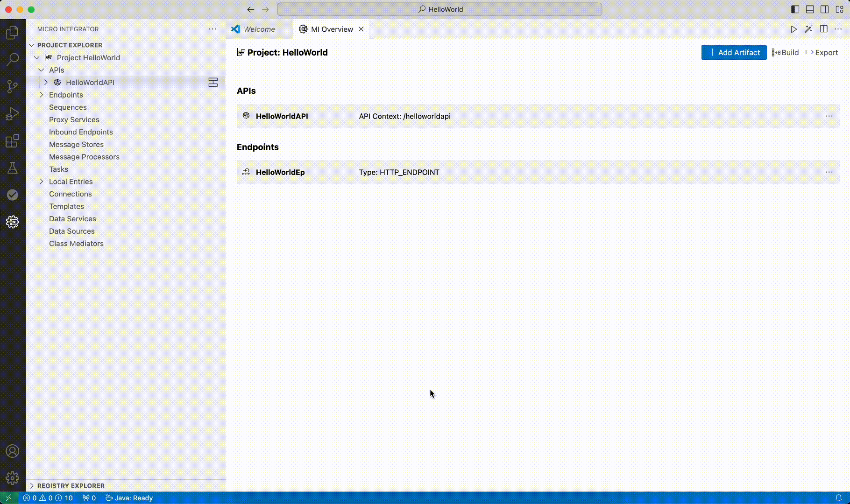Click the Run play icon in editor toolbar
Screen dimensions: 850x504
tap(793, 29)
